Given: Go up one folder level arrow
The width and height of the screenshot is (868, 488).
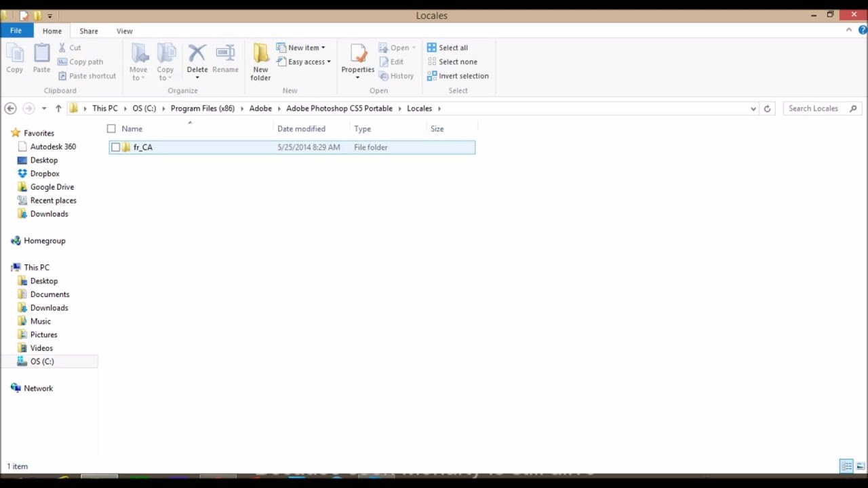Looking at the screenshot, I should point(58,108).
